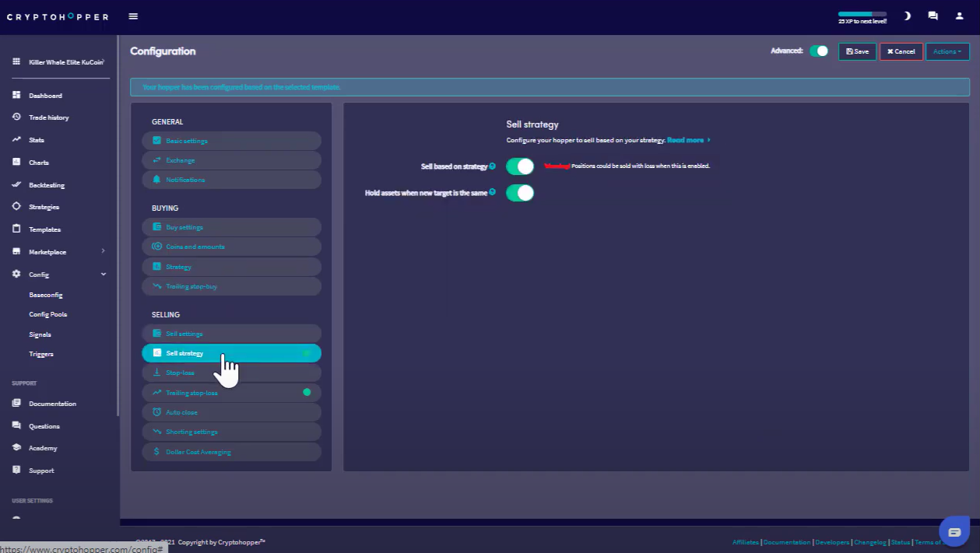Toggle Hold assets when new target is same
The image size is (980, 553).
[519, 192]
